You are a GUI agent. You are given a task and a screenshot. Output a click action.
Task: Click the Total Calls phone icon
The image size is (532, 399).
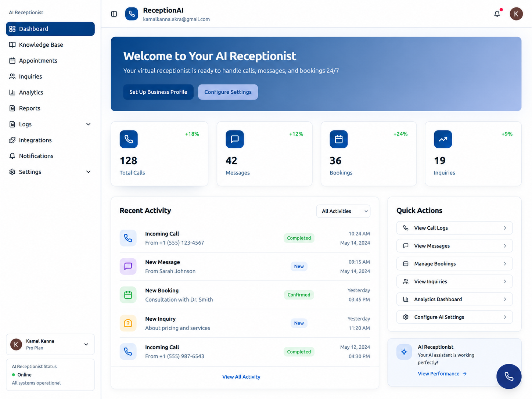point(129,139)
